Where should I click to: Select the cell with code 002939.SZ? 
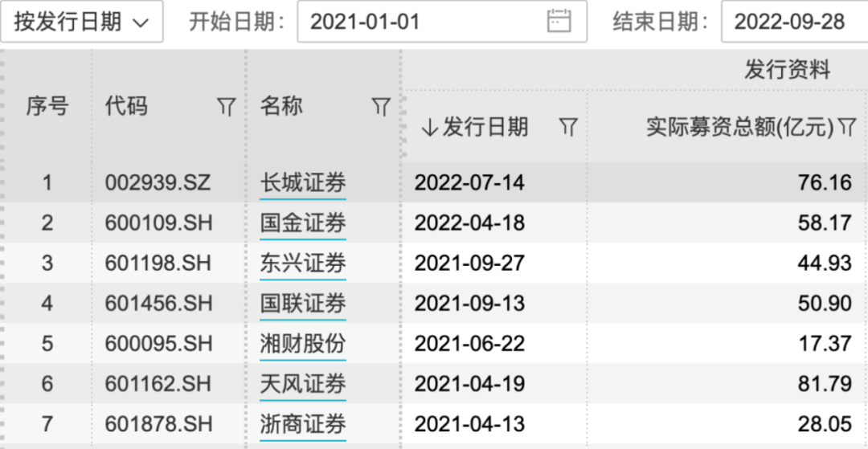point(158,183)
